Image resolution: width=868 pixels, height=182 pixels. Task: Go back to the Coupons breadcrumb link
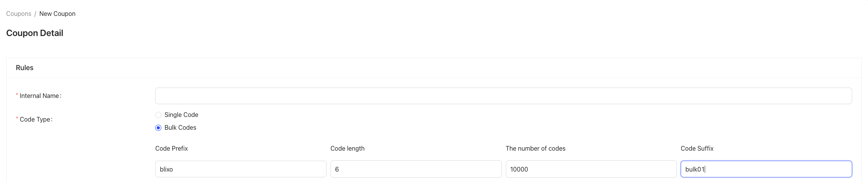tap(19, 14)
